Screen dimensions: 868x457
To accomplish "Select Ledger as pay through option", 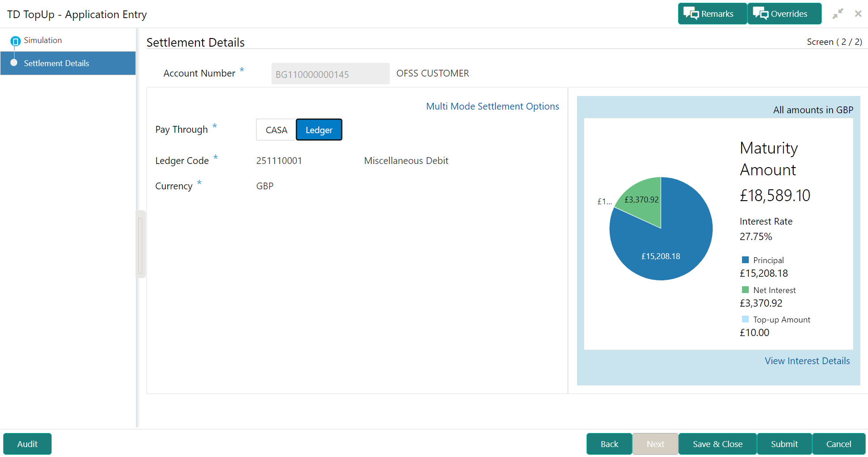I will pyautogui.click(x=319, y=130).
